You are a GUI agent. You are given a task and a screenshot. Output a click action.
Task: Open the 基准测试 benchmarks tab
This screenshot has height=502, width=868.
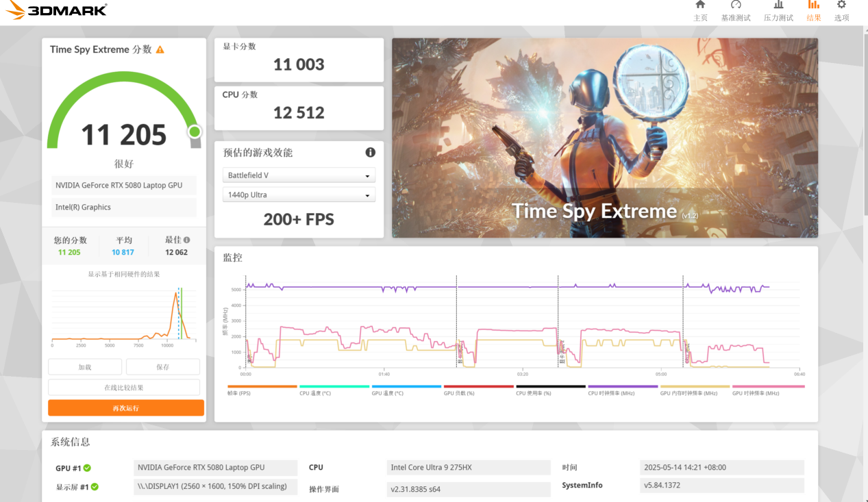[736, 12]
